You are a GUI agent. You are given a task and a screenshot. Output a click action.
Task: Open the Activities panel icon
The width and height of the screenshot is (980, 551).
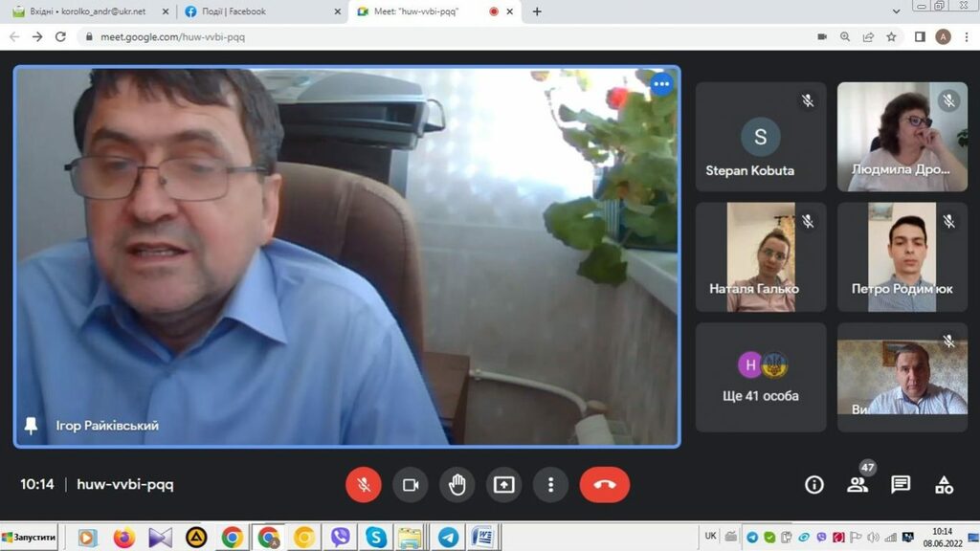click(x=944, y=485)
